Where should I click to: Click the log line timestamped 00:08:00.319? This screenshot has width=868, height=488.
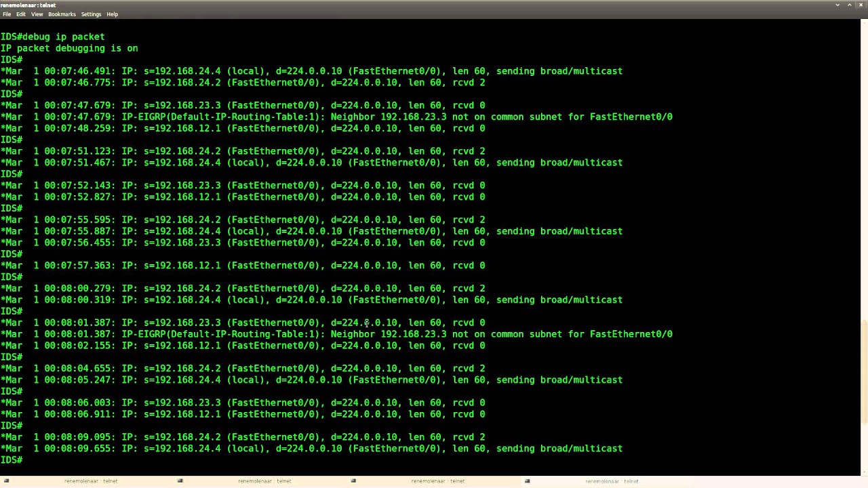tap(311, 300)
